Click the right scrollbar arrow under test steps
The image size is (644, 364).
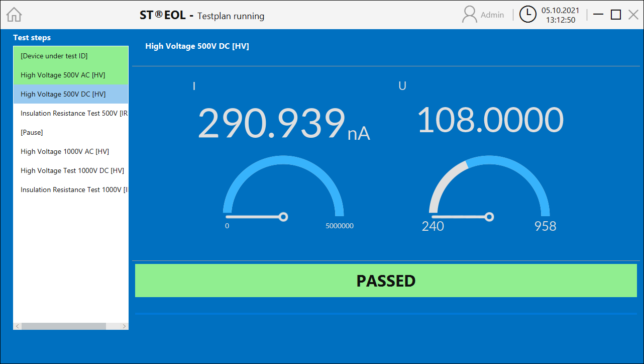pyautogui.click(x=124, y=326)
